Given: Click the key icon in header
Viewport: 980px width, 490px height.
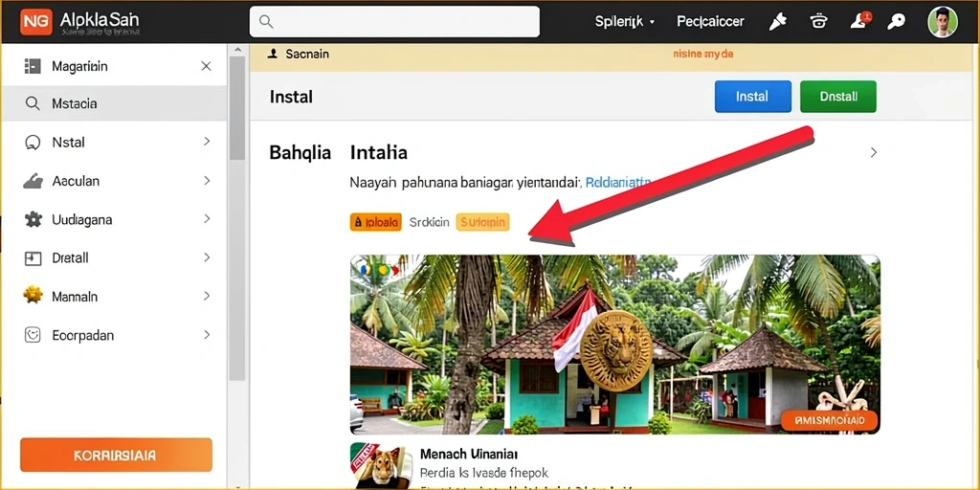Looking at the screenshot, I should 896,22.
